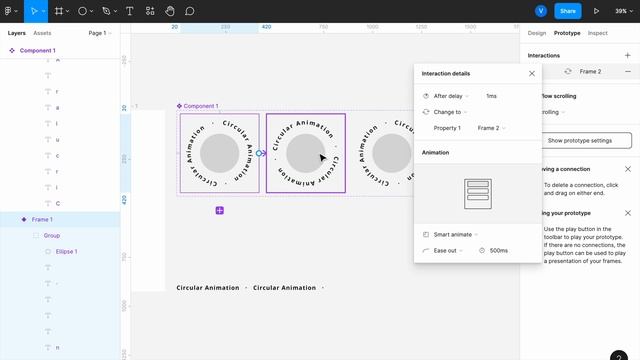640x360 pixels.
Task: Click the purple add variant button
Action: [x=220, y=211]
